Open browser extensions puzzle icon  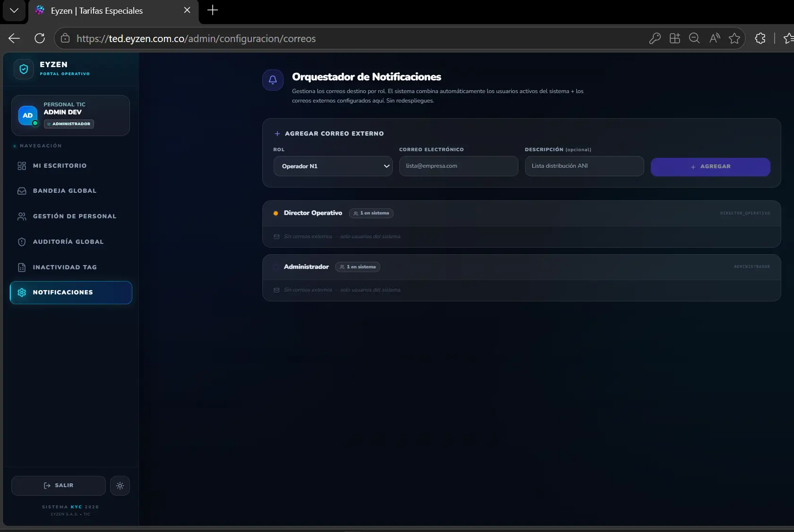point(760,39)
